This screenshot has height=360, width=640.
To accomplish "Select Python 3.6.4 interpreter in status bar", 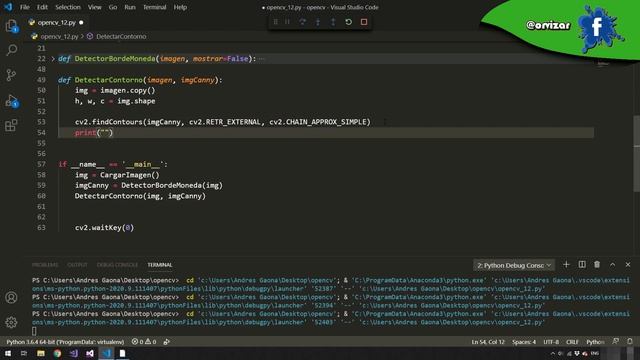I will coord(65,342).
